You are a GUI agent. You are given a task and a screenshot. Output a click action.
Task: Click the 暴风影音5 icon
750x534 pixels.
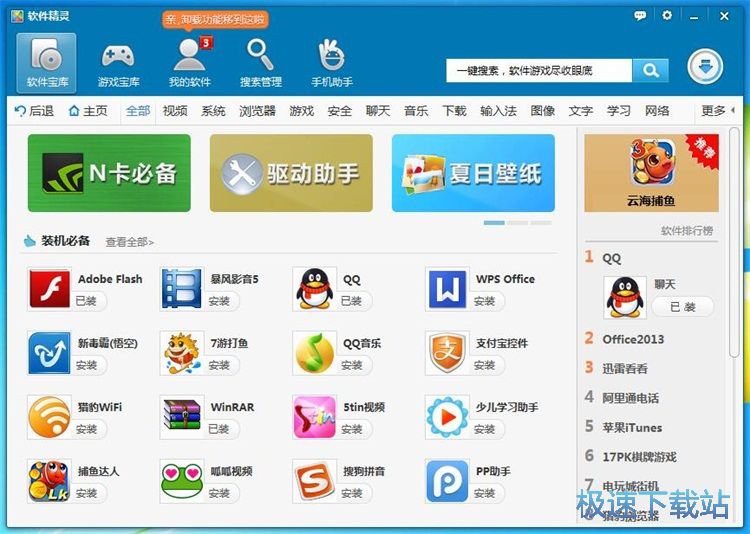181,289
